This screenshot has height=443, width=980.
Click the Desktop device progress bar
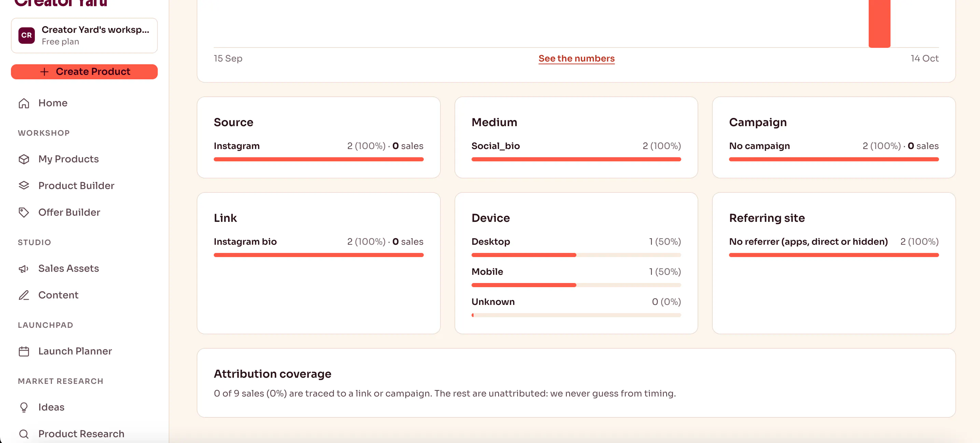click(576, 255)
